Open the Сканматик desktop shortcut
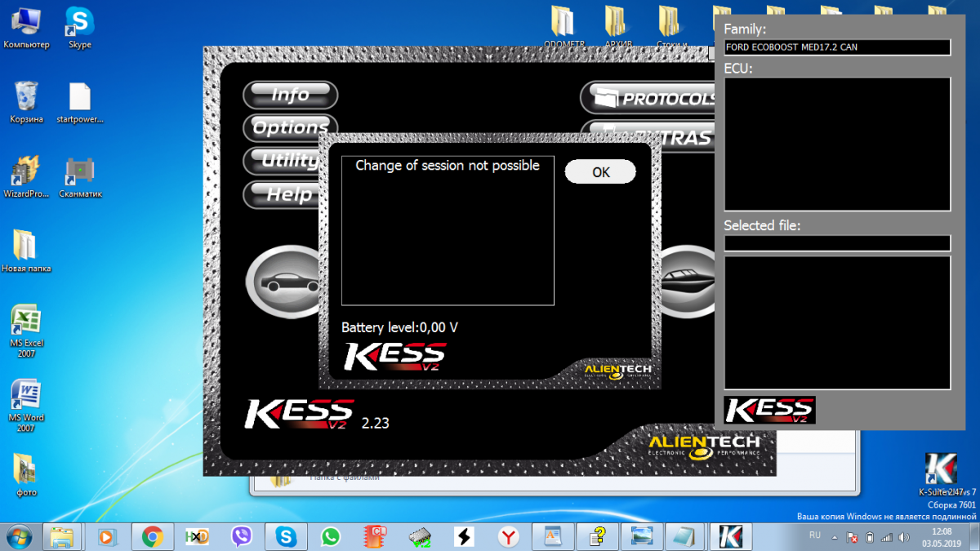980x551 pixels. click(80, 176)
